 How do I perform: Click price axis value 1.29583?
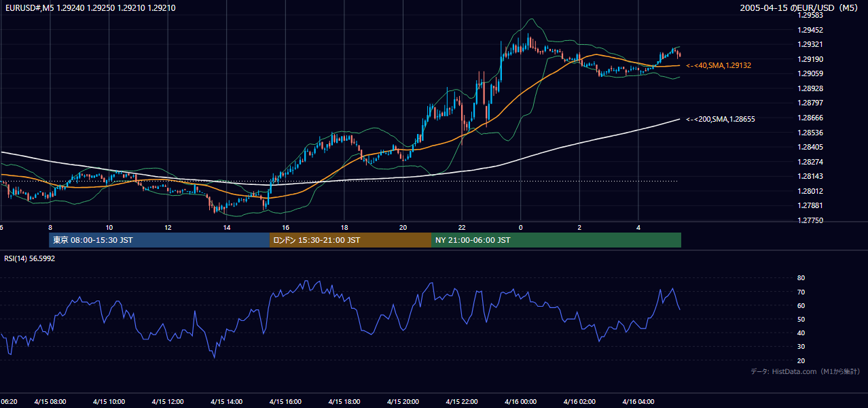(x=810, y=15)
